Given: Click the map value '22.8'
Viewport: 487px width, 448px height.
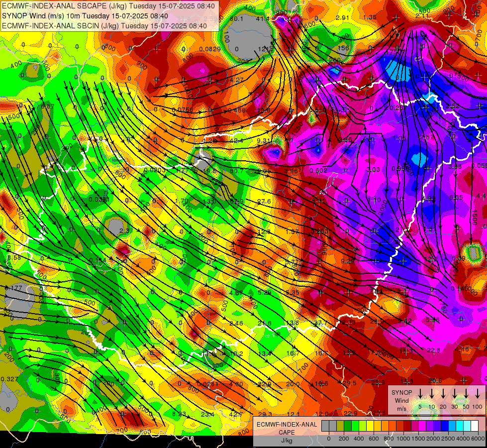Looking at the screenshot, I should pyautogui.click(x=433, y=350).
